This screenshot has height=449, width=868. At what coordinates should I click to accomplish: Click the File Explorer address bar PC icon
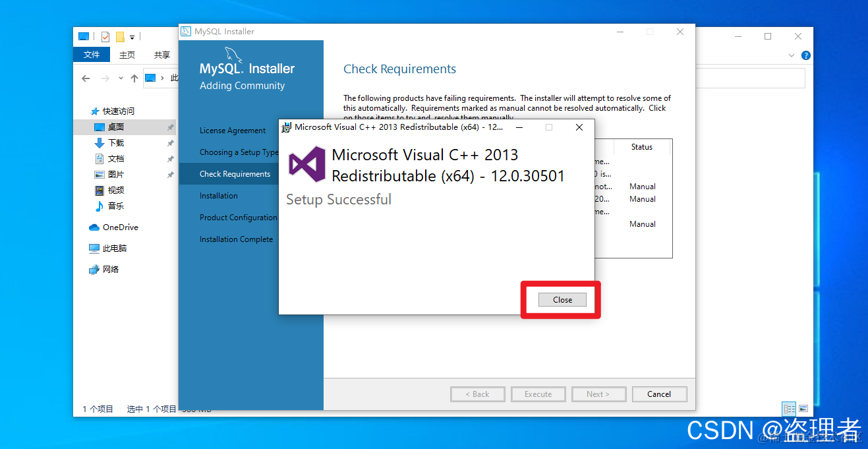click(150, 78)
